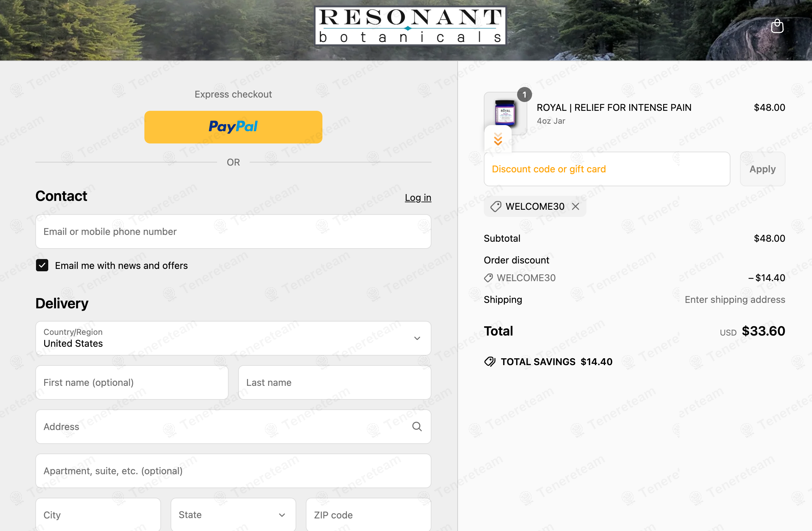Click the First name (optional) field

(132, 382)
